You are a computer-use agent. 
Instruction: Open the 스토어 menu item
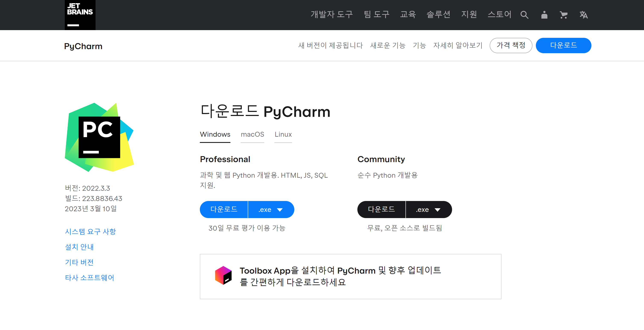coord(500,14)
